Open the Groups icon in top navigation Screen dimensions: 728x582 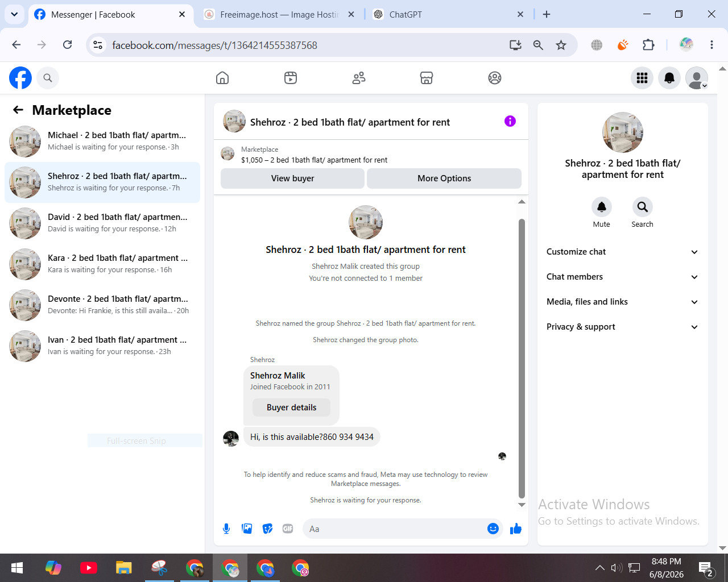495,78
